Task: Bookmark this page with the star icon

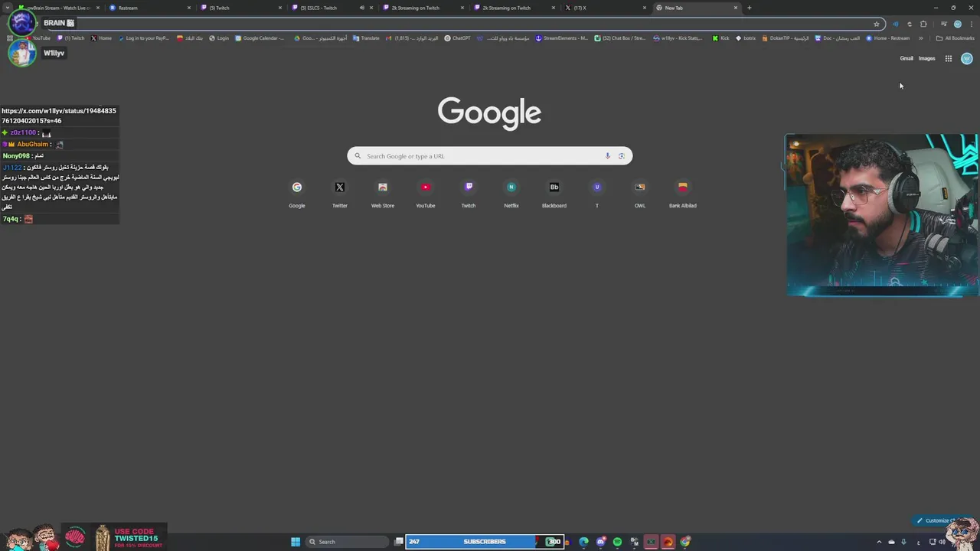Action: [x=877, y=24]
